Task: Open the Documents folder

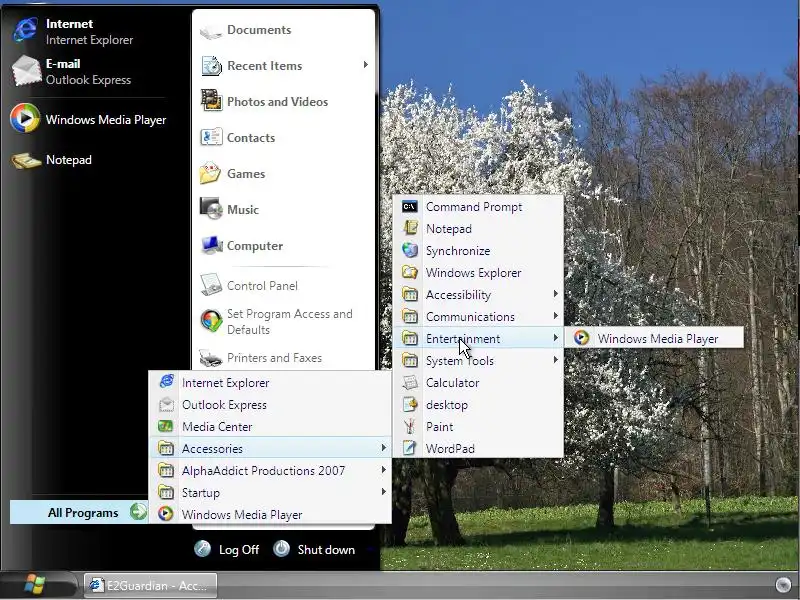Action: 246,30
